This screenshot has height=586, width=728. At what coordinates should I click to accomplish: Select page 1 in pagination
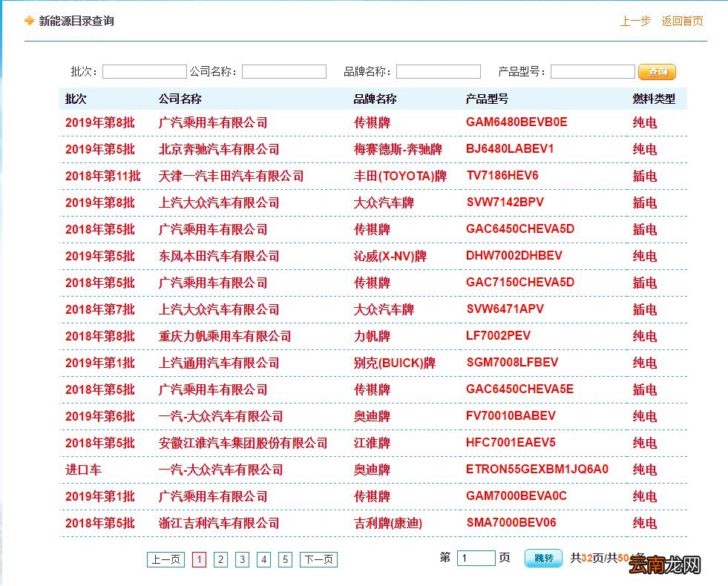point(199,559)
